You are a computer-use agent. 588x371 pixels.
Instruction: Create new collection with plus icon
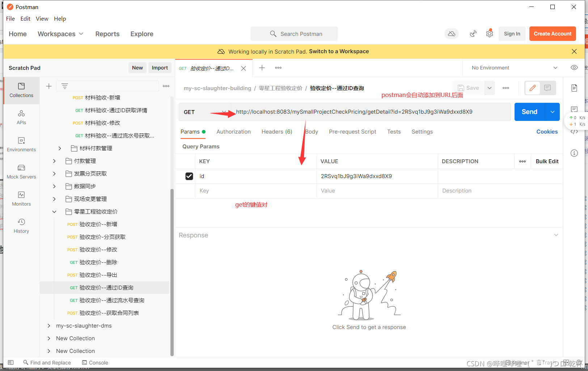[49, 86]
